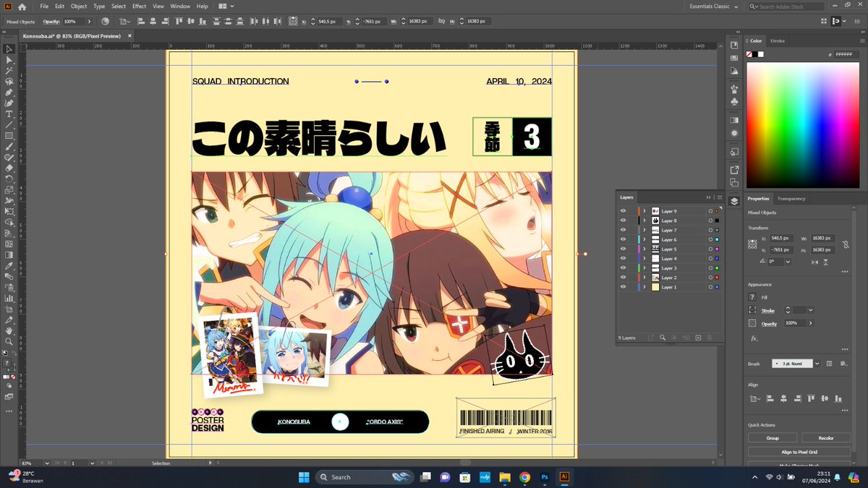Select the Selection tool in the toolbar
The height and width of the screenshot is (488, 868).
(x=9, y=49)
